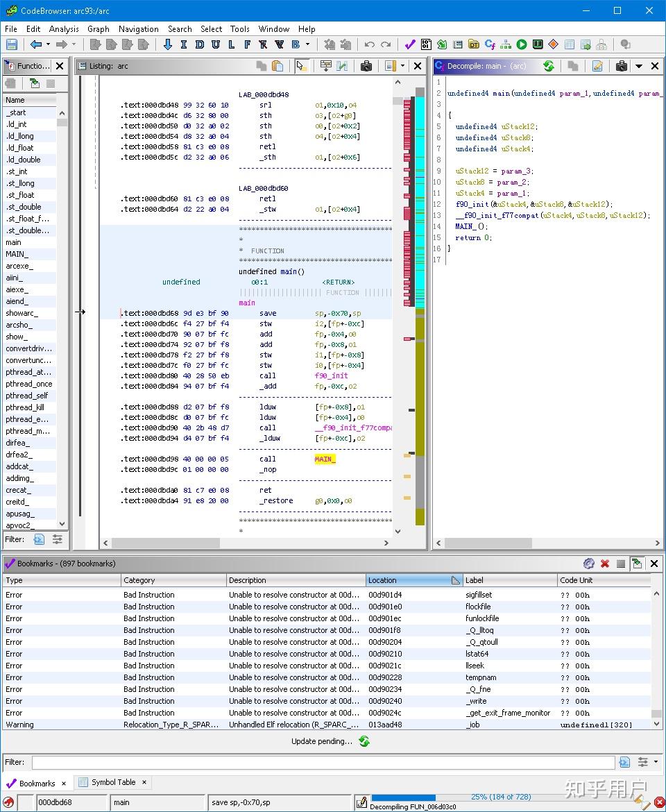Expand the Decompile panel menu dropdown arrow
This screenshot has height=812, width=666.
(x=638, y=66)
